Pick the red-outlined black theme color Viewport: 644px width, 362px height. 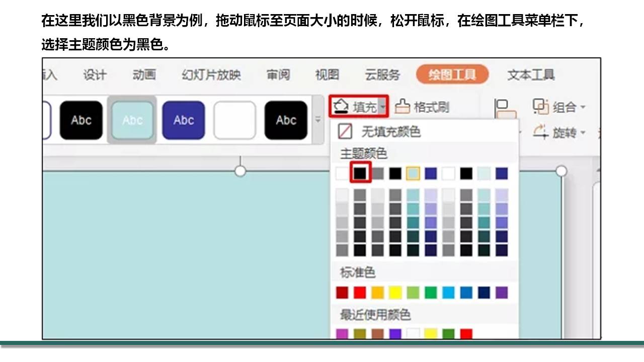click(x=360, y=173)
